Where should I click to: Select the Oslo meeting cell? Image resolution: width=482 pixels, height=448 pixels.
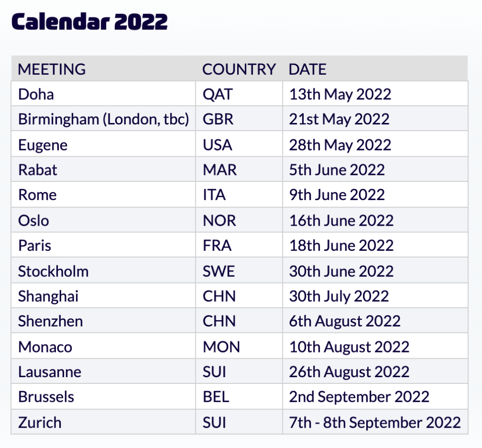[x=34, y=220]
